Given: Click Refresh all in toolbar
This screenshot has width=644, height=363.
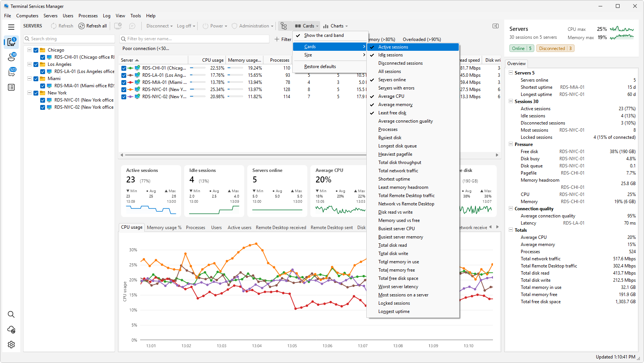Looking at the screenshot, I should coord(92,26).
